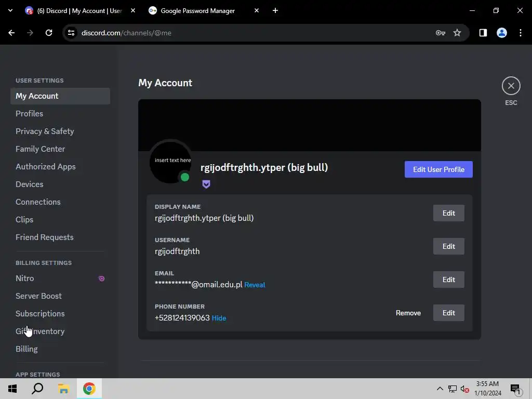Edit the username rgijodftrghth

(x=448, y=246)
